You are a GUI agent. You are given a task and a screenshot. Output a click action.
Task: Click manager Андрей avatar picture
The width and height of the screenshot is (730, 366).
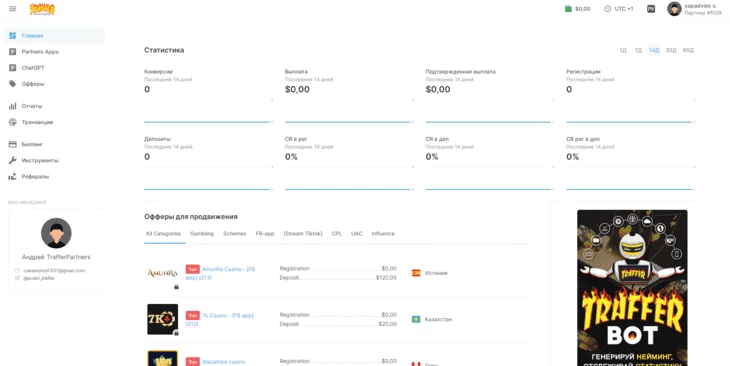click(56, 233)
